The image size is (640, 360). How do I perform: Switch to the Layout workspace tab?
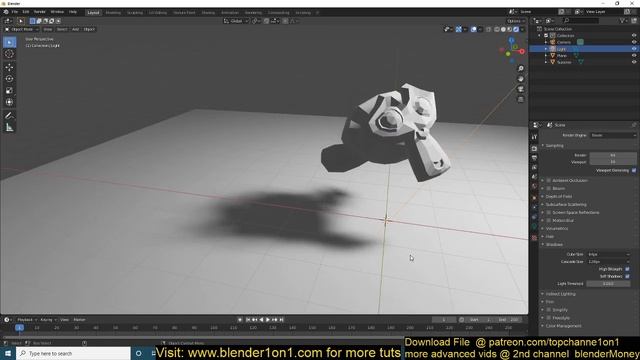tap(93, 13)
